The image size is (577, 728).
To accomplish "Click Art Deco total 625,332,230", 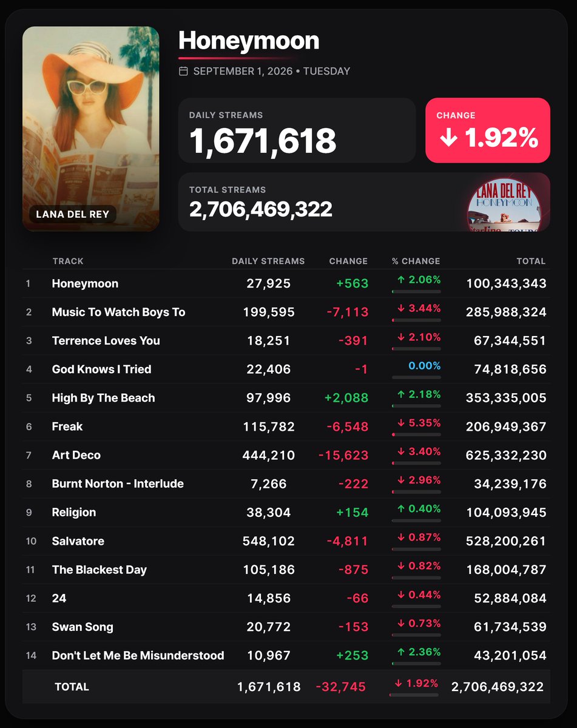I will [x=506, y=455].
